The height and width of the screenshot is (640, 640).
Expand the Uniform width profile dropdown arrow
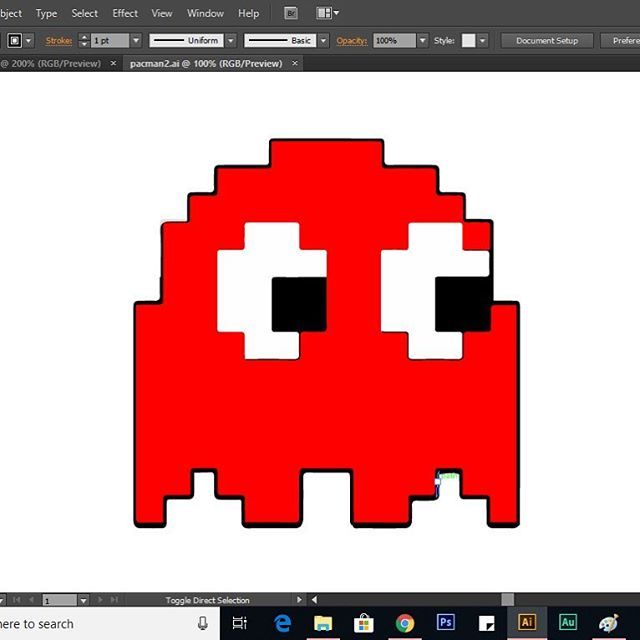tap(231, 40)
